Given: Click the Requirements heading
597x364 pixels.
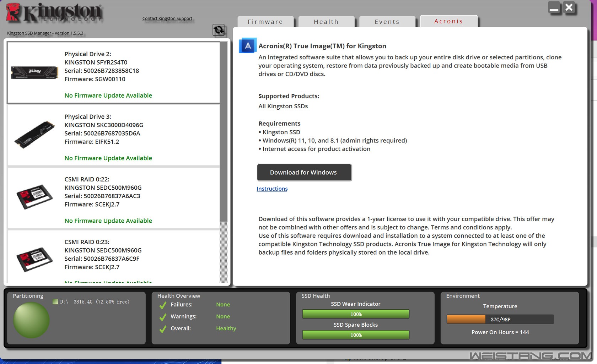Looking at the screenshot, I should point(279,124).
